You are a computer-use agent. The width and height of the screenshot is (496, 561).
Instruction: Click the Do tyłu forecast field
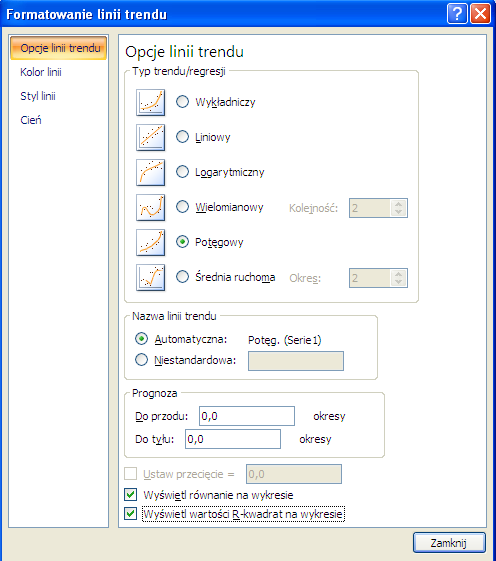coord(233,439)
